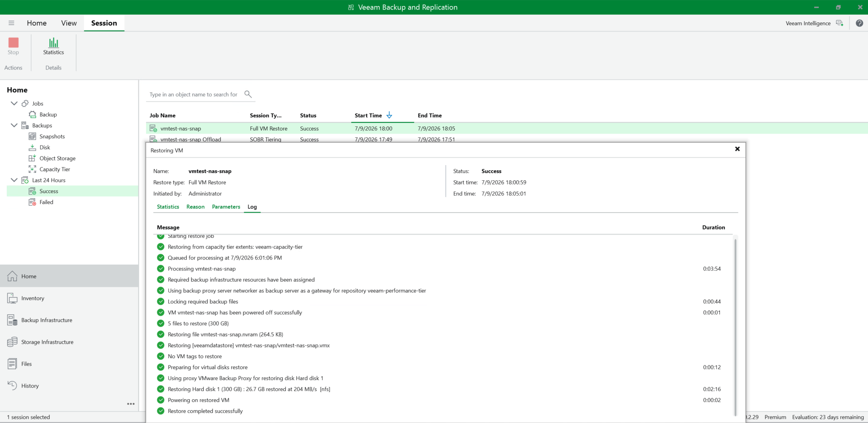The height and width of the screenshot is (423, 868).
Task: Show more navigation options ellipsis
Action: [131, 404]
